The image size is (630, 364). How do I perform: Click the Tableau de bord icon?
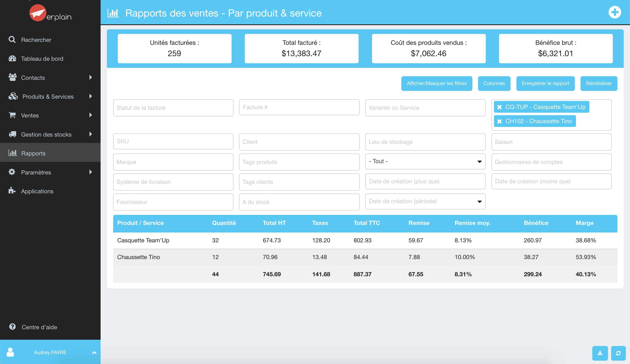click(12, 58)
